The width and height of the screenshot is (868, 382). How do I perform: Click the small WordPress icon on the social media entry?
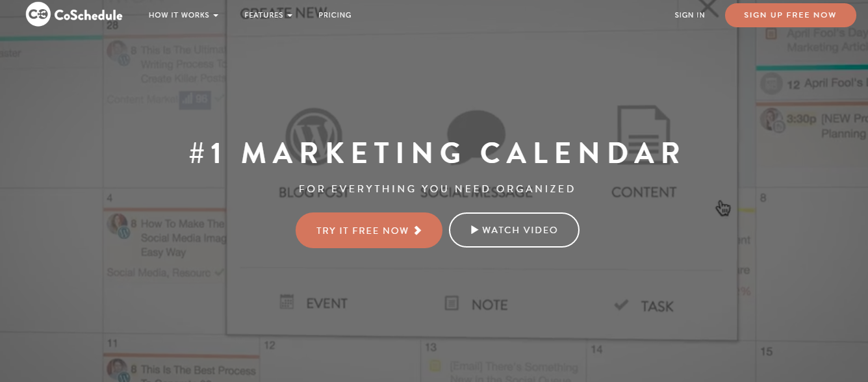pos(125,234)
